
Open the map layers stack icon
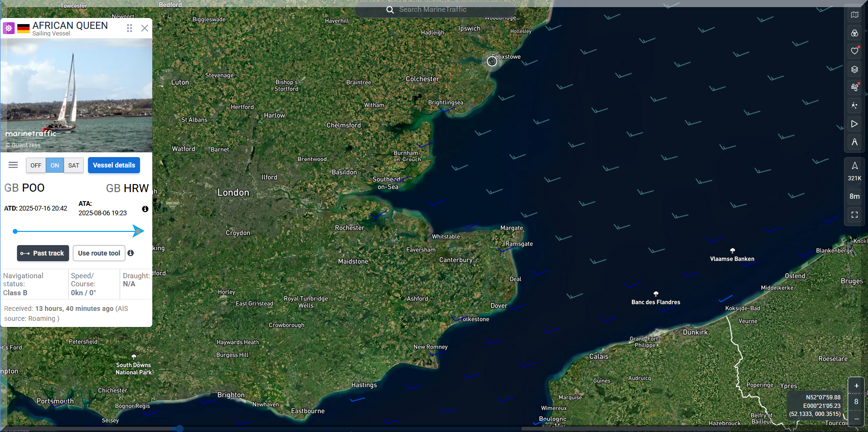coord(854,70)
